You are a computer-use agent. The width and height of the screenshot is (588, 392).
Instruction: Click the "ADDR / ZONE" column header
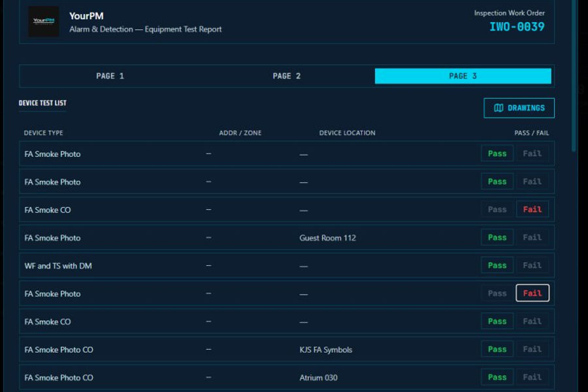point(240,133)
